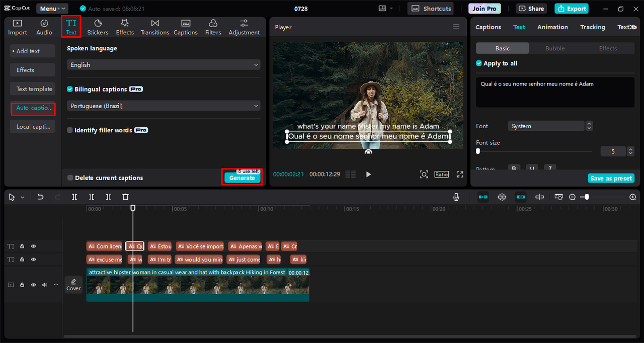Click the Undo arrow in timeline toolbar

[x=41, y=197]
